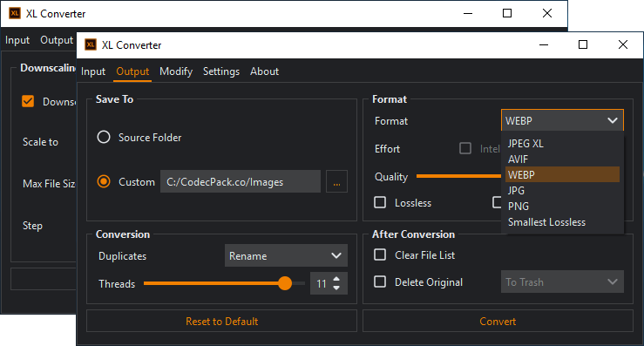Open the Modify tab
This screenshot has width=644, height=346.
pos(176,71)
